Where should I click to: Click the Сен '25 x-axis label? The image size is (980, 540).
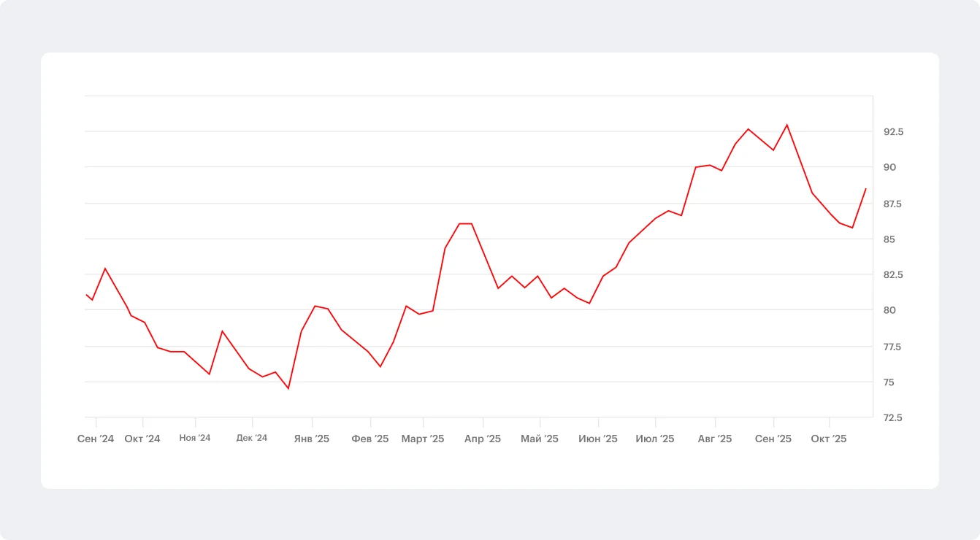tap(773, 439)
